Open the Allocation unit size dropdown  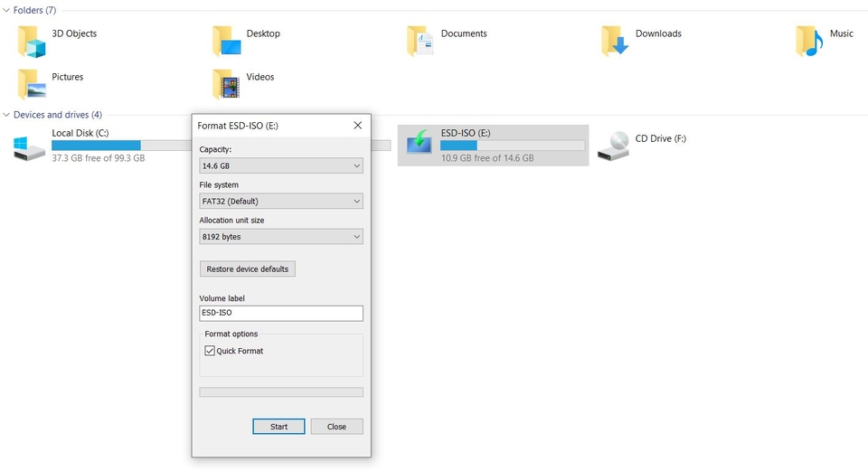pyautogui.click(x=280, y=237)
